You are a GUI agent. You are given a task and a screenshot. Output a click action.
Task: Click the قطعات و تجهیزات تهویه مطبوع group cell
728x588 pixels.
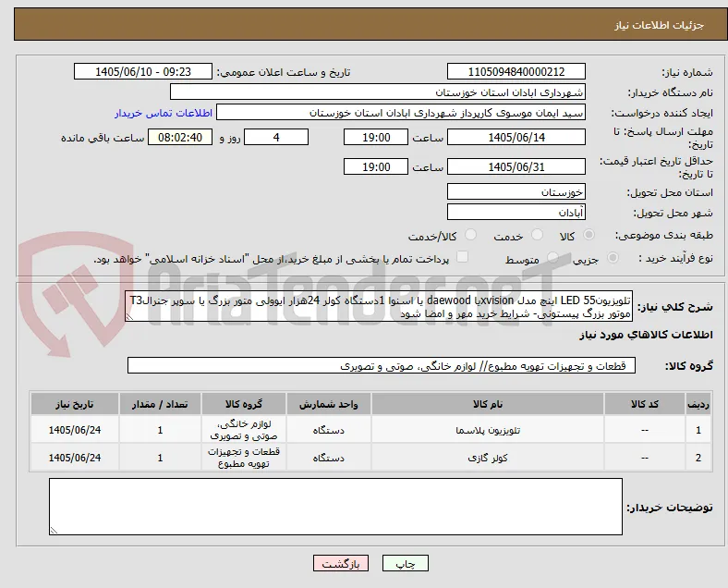pyautogui.click(x=244, y=458)
